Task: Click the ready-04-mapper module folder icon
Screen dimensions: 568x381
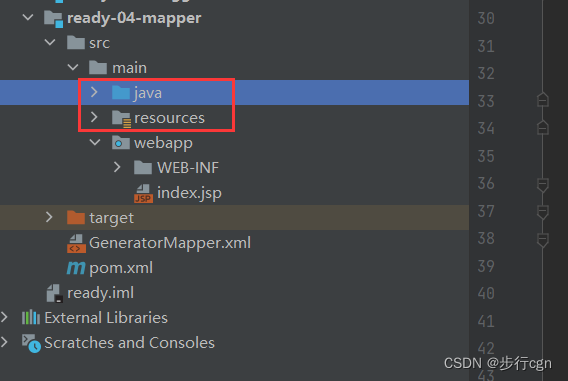Action: point(54,18)
